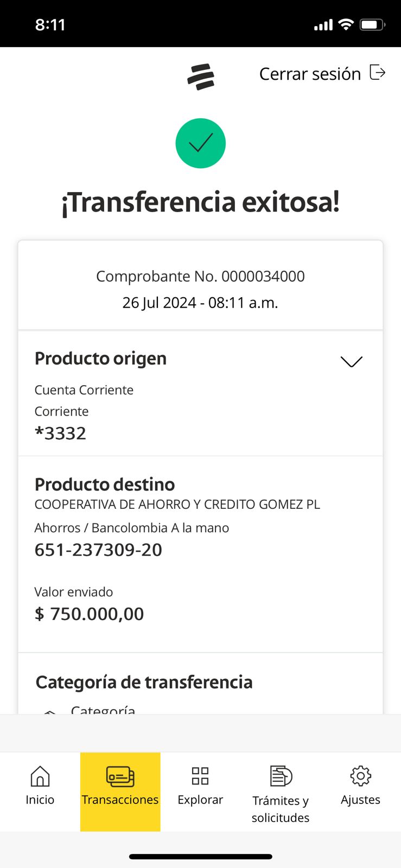Tap the Comprobante No. 0000034000 text

click(x=200, y=276)
